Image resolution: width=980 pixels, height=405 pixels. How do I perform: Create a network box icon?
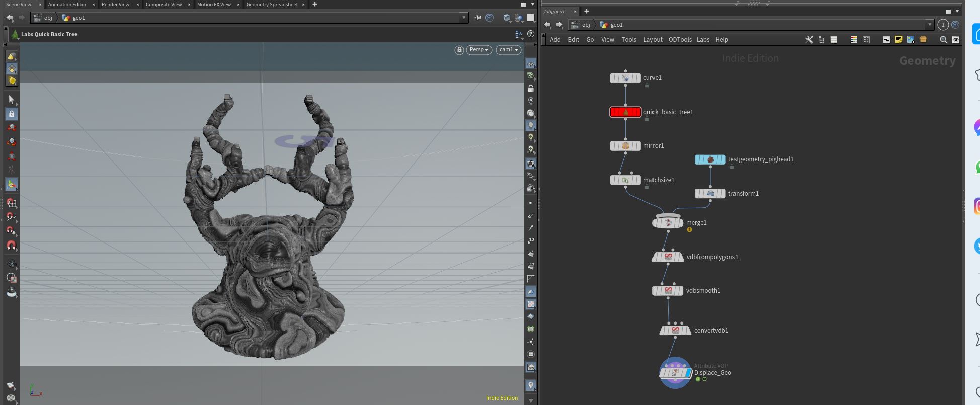tap(886, 40)
